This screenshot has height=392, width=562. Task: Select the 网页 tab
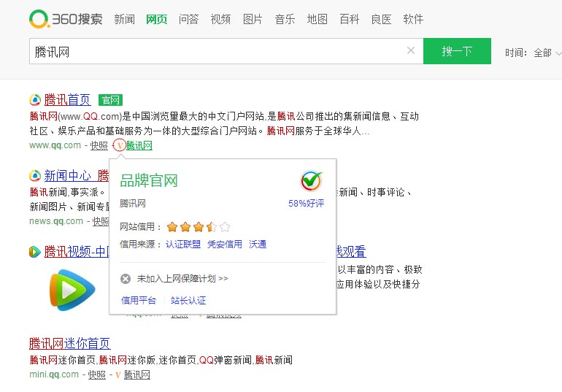click(157, 19)
